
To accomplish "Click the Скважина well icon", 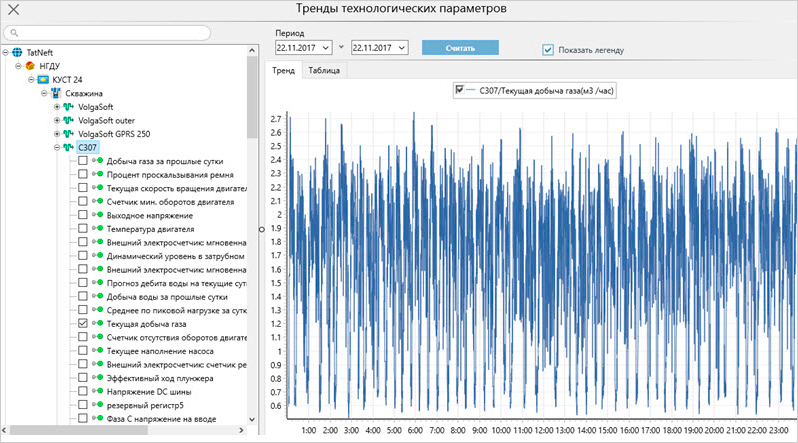I will (56, 93).
